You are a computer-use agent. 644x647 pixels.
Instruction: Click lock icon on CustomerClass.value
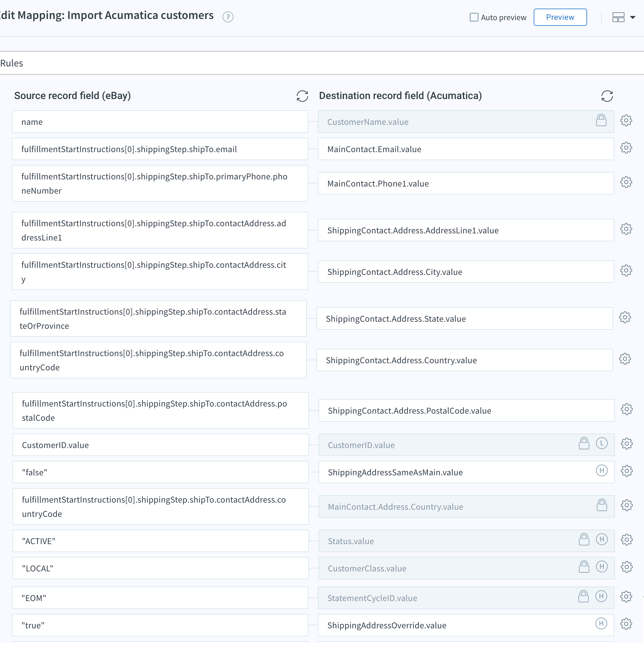coord(584,567)
